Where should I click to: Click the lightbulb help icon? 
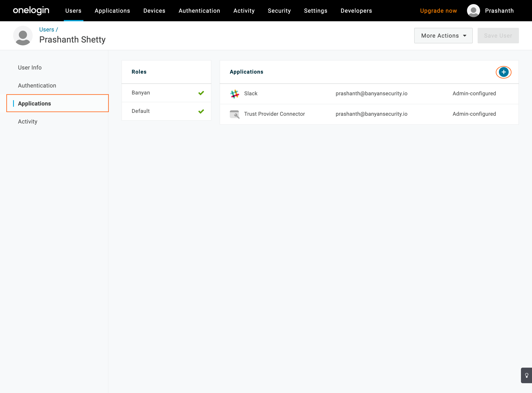pyautogui.click(x=526, y=375)
